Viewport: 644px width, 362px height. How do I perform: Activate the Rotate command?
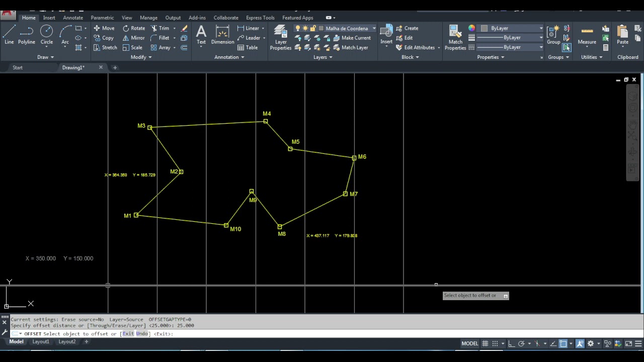133,28
